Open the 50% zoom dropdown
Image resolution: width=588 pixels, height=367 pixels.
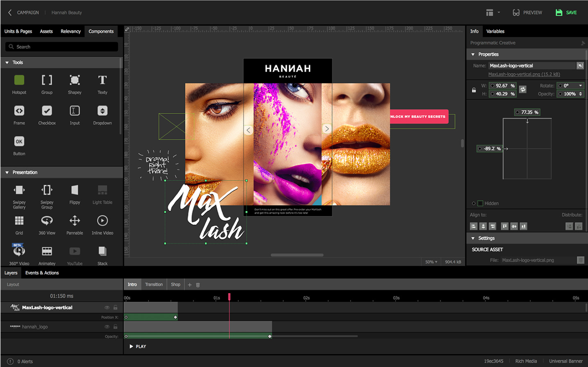pyautogui.click(x=431, y=262)
